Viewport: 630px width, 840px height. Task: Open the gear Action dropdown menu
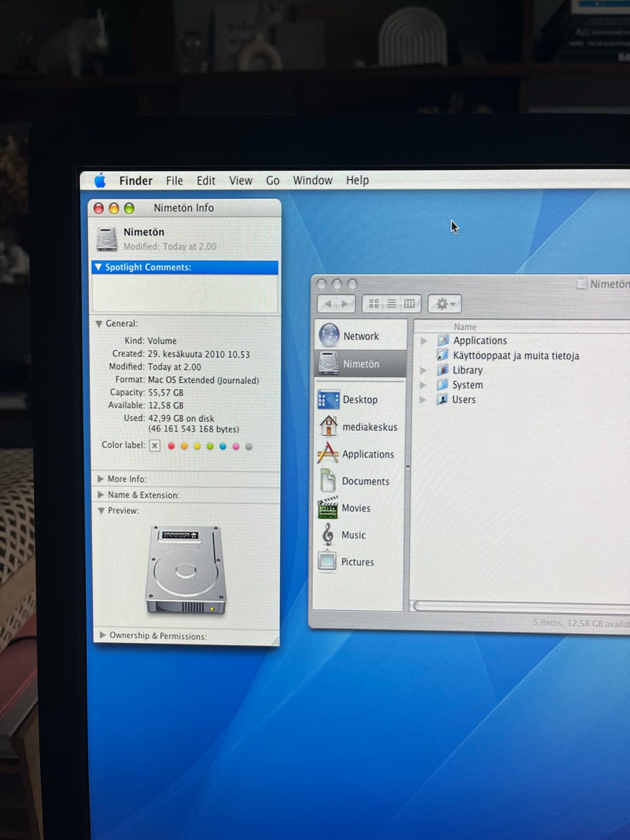[445, 304]
